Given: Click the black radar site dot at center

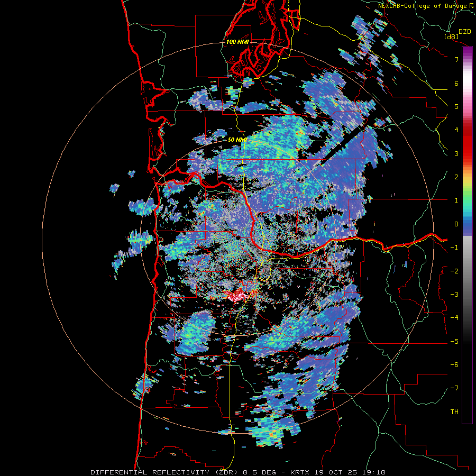Looking at the screenshot, I should click(239, 238).
